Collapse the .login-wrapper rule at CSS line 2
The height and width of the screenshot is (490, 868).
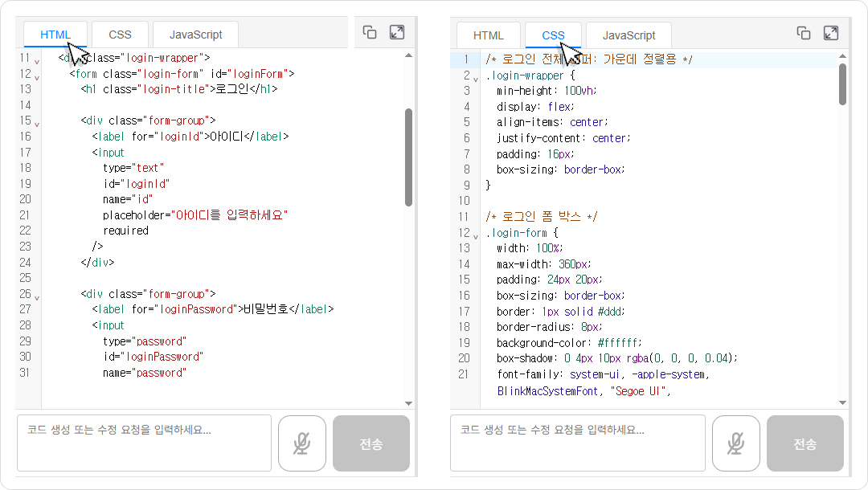click(x=477, y=79)
